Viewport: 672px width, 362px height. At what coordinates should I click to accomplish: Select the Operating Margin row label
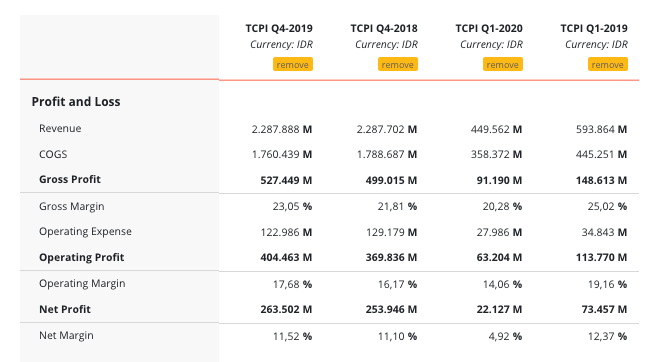(x=82, y=284)
